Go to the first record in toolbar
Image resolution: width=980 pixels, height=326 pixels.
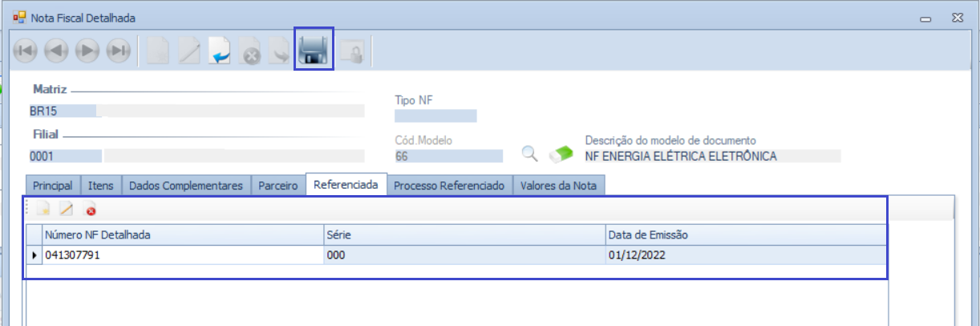tap(26, 51)
